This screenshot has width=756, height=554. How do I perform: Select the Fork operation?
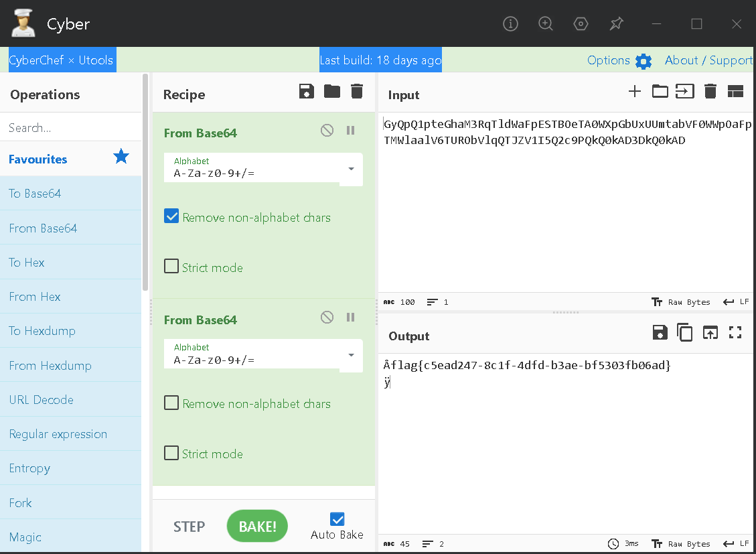pyautogui.click(x=71, y=503)
